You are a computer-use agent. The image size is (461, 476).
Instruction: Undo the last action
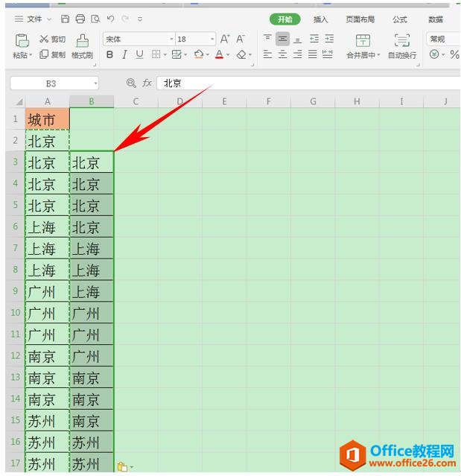point(110,19)
